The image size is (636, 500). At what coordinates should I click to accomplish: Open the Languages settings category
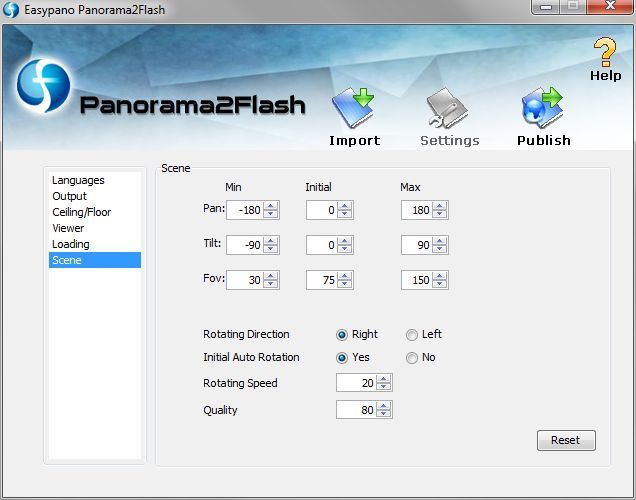click(78, 180)
